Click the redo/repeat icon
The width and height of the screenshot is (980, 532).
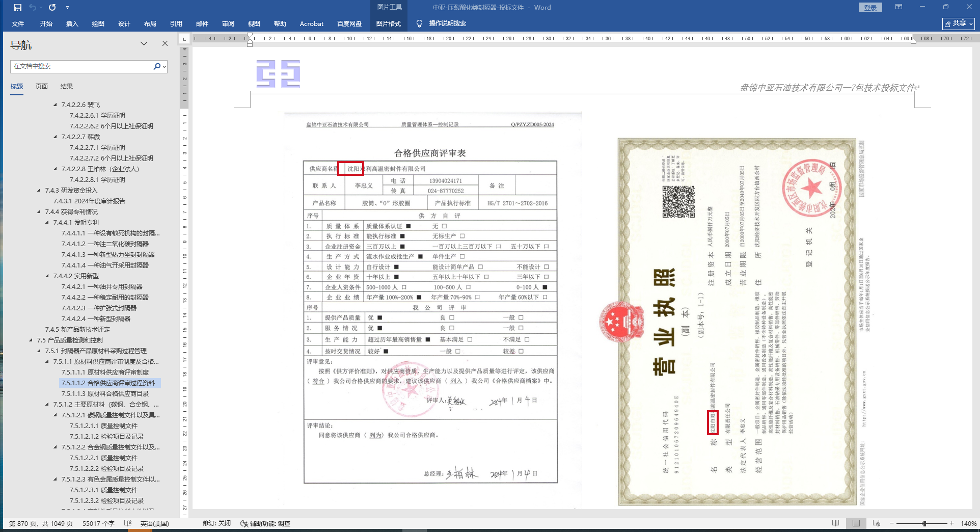click(52, 8)
